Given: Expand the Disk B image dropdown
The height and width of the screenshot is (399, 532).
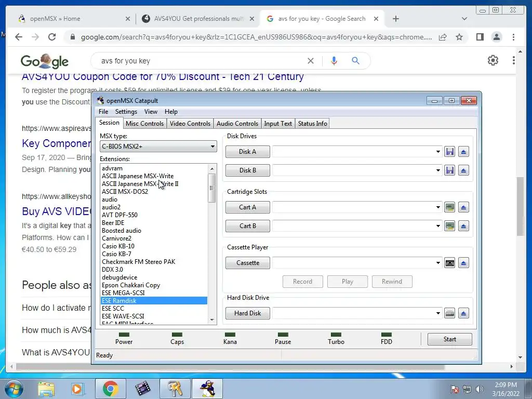Looking at the screenshot, I should tap(438, 170).
